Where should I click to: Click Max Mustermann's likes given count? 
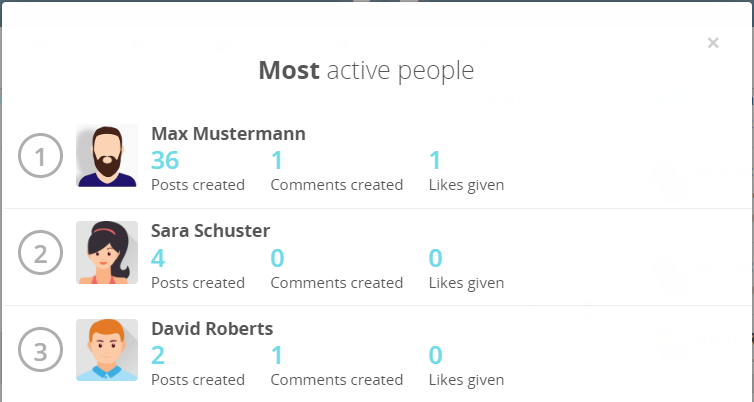(x=435, y=160)
